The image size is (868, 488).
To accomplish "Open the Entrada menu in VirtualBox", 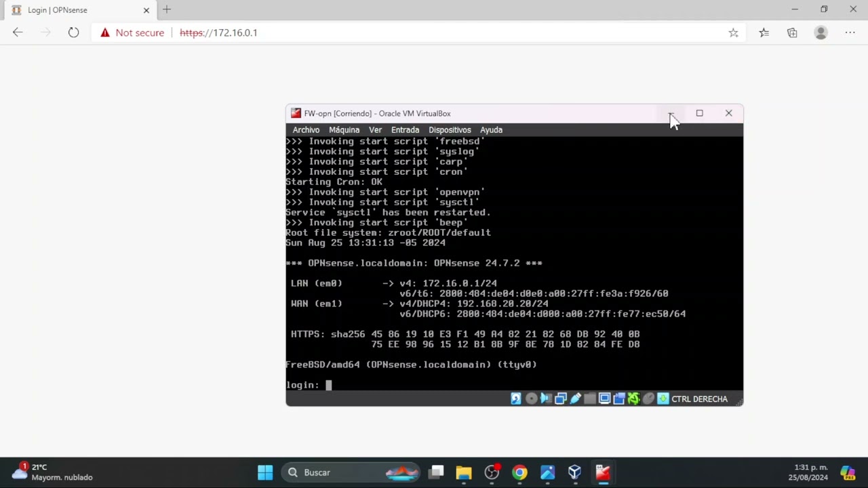I will tap(405, 129).
